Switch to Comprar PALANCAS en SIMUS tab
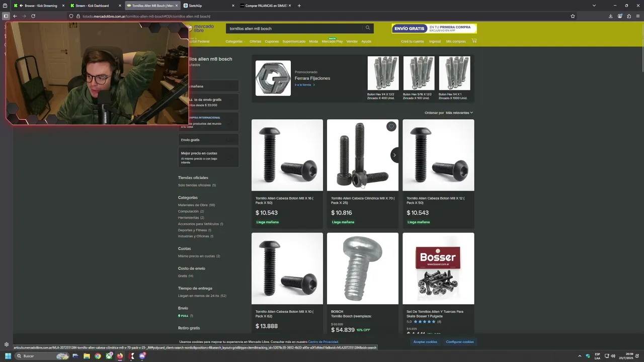 click(266, 6)
